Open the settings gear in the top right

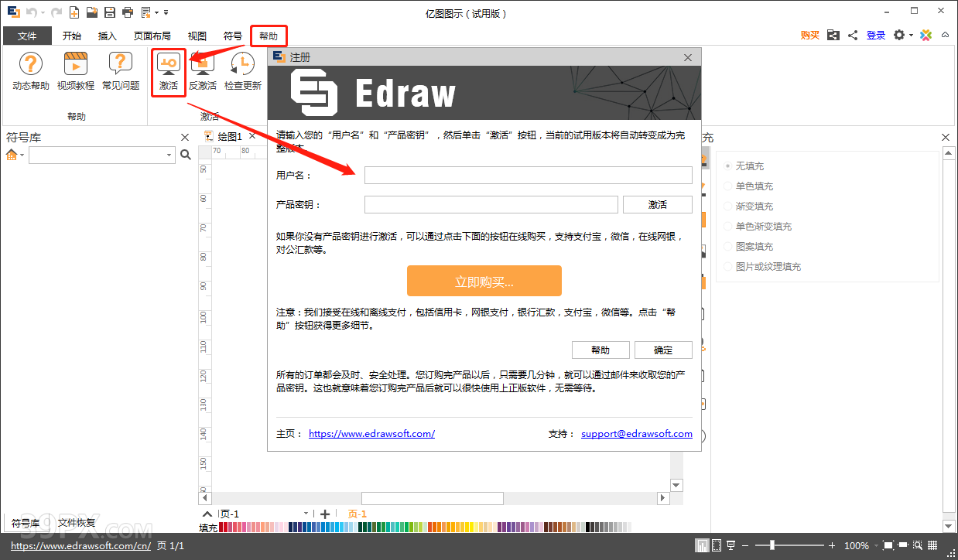coord(899,36)
